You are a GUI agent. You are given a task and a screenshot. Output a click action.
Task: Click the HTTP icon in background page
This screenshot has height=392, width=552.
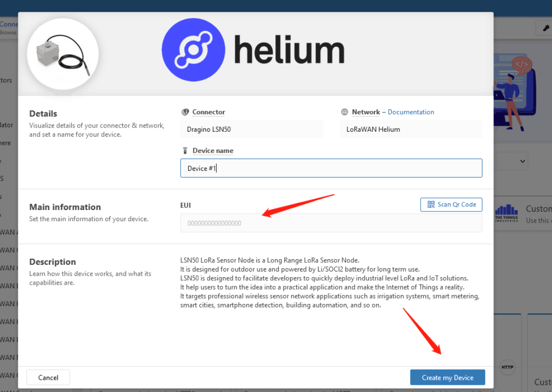coord(507,367)
